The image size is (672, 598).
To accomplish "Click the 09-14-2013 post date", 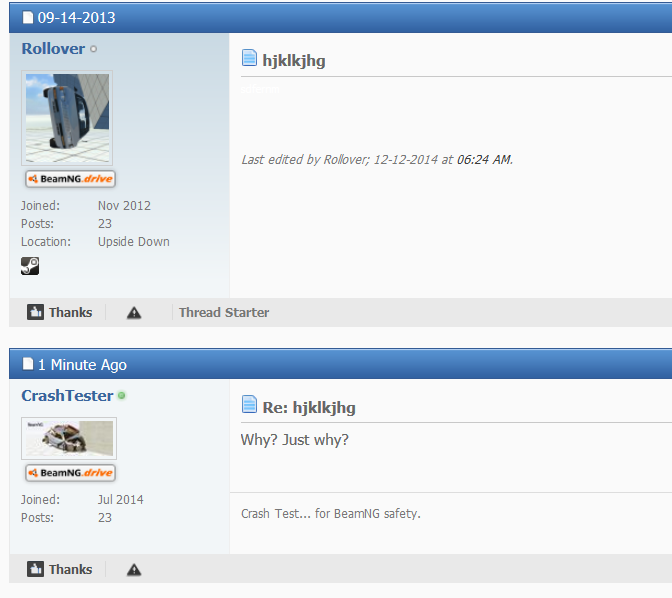I will [x=76, y=18].
